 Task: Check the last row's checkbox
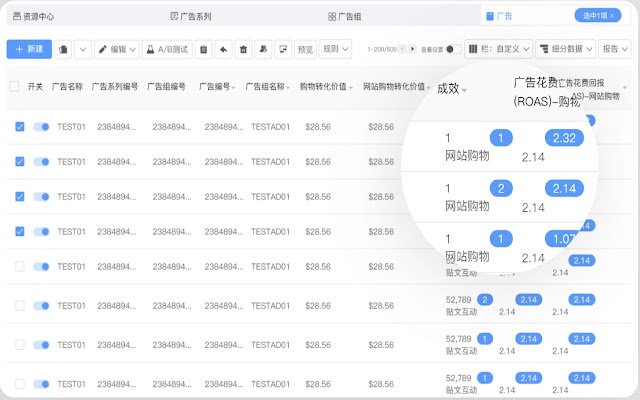pos(20,384)
